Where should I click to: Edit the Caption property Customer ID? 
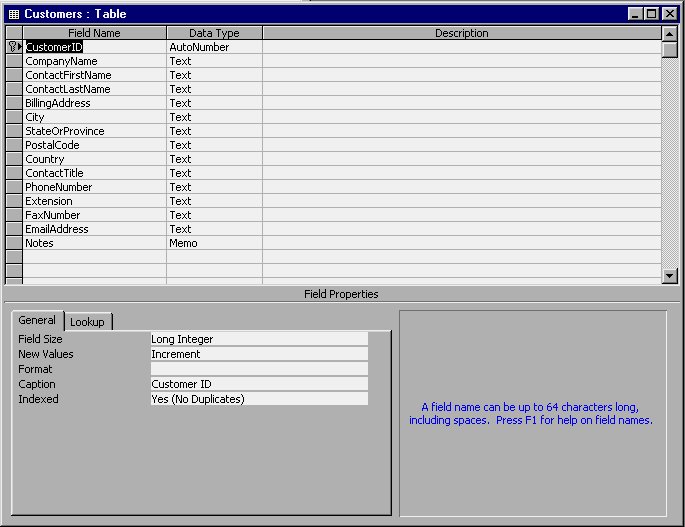(x=258, y=384)
